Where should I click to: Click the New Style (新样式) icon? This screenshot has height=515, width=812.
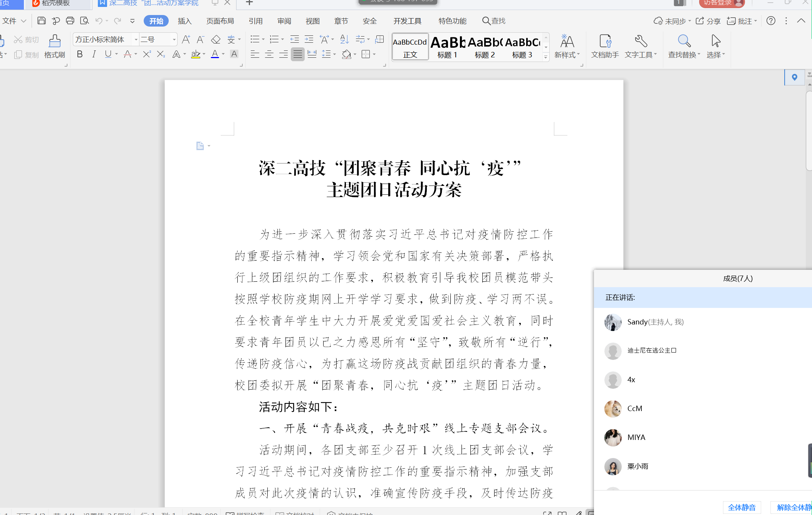567,46
